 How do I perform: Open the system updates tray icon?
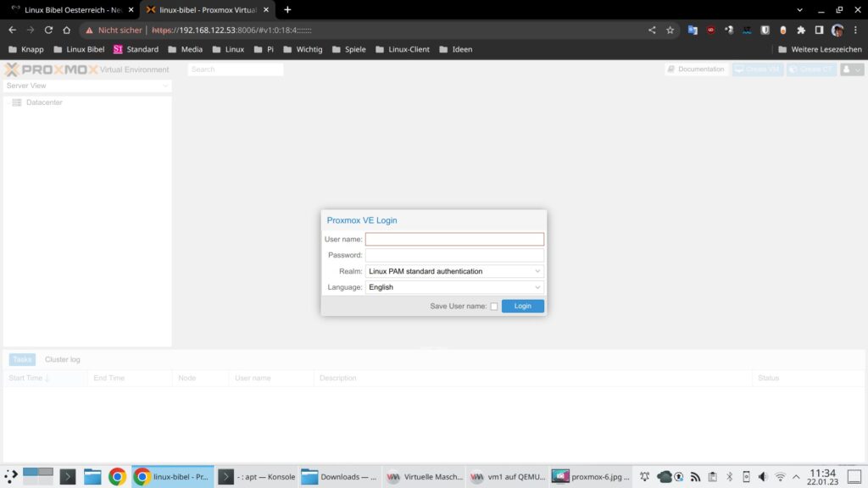[x=679, y=476]
